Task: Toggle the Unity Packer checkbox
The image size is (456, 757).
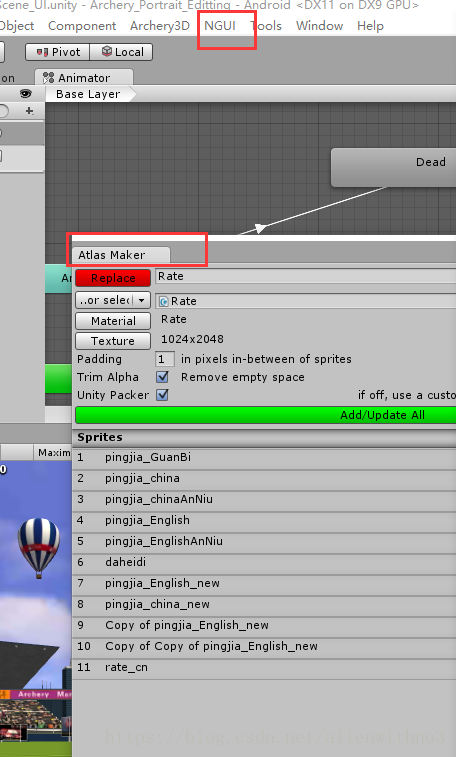Action: point(163,395)
